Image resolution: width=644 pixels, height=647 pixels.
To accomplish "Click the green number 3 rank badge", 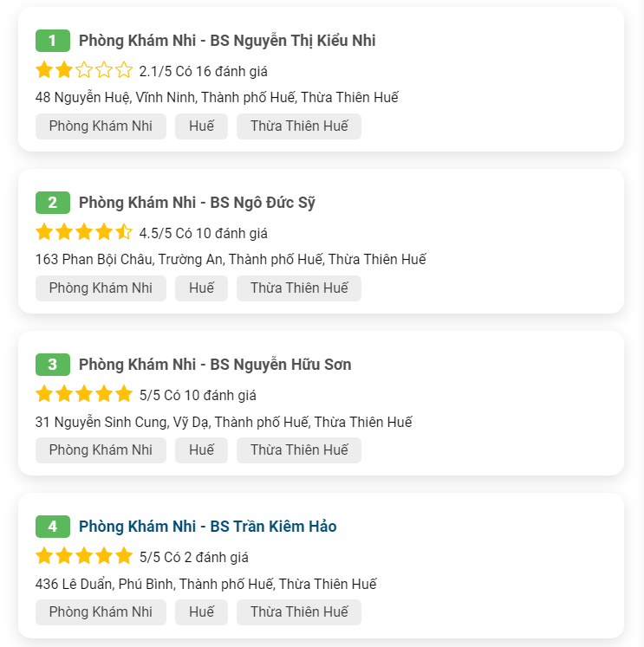I will coord(53,365).
